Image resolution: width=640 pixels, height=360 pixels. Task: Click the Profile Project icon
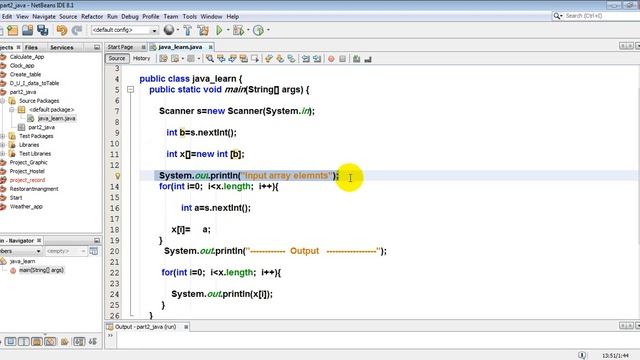coord(258,30)
